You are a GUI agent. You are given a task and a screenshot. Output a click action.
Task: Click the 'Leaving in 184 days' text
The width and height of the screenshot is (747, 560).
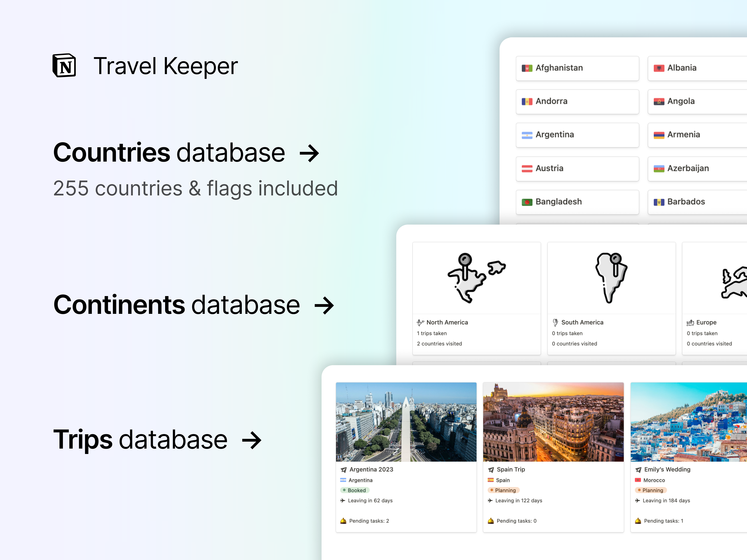point(666,501)
